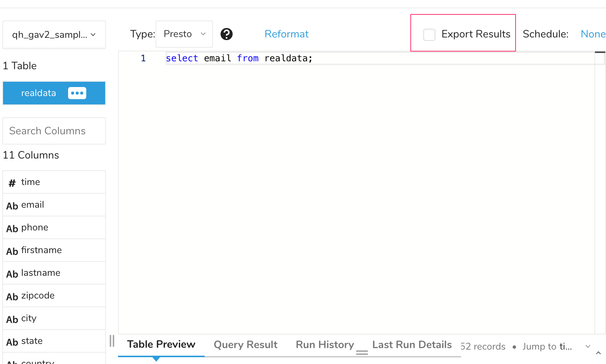Switch to the Query Result tab
This screenshot has height=364, width=606.
pos(246,345)
